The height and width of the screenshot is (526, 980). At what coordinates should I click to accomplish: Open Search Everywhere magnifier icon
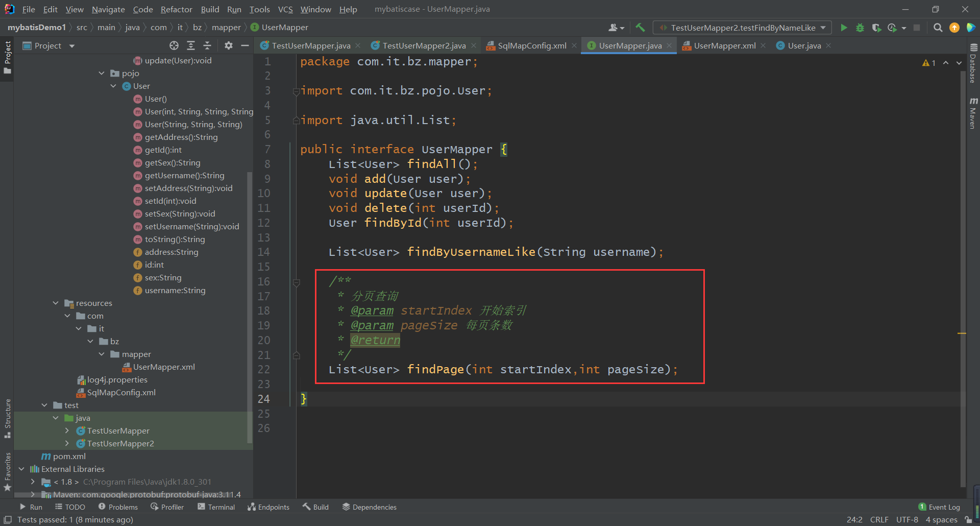click(938, 28)
